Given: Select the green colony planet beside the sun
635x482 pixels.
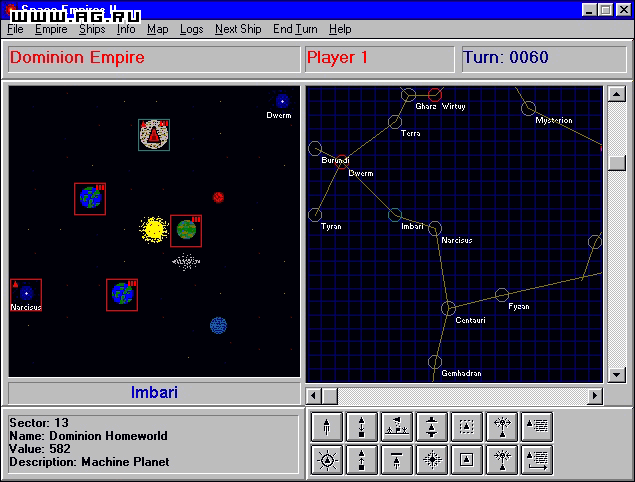Looking at the screenshot, I should (186, 231).
